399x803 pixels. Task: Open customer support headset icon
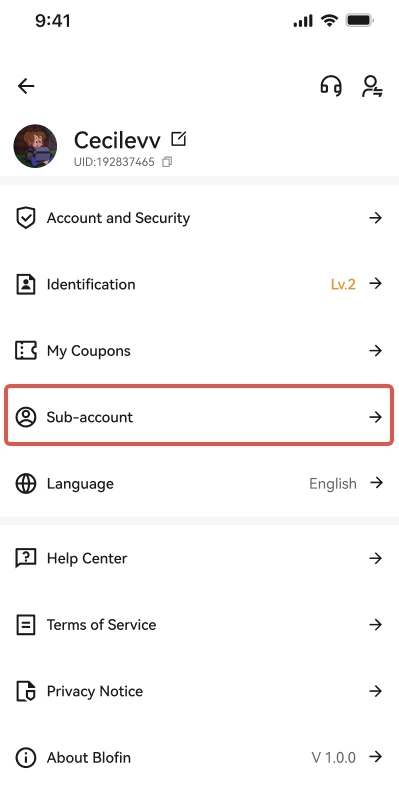pyautogui.click(x=331, y=86)
